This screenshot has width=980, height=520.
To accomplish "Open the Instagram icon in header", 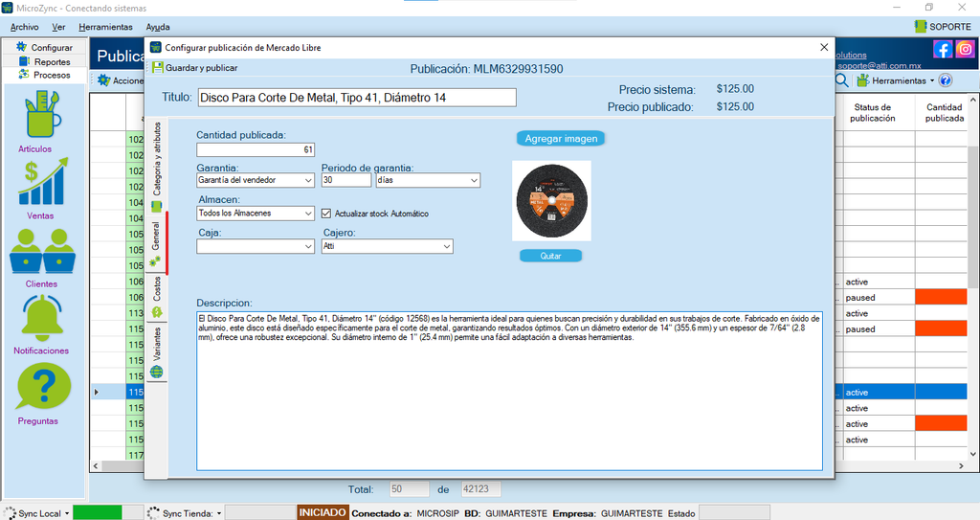I will [x=965, y=49].
